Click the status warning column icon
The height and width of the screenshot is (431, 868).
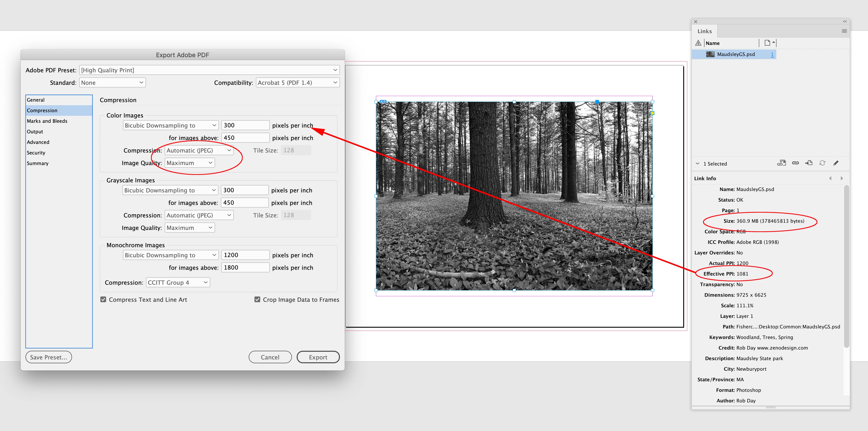[698, 43]
